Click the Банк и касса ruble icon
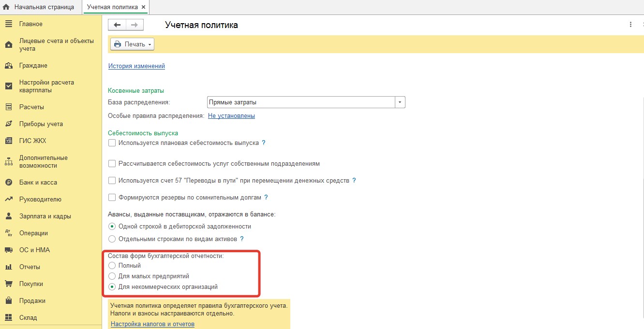This screenshot has width=644, height=329. [8, 183]
